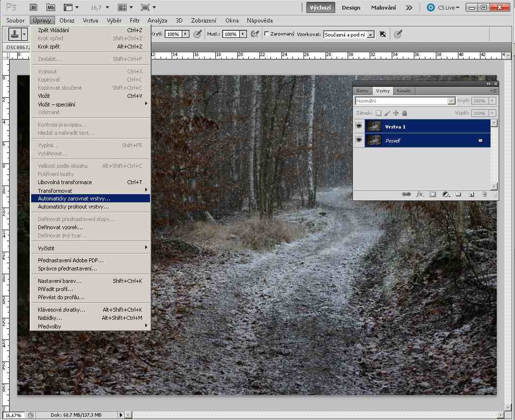
Task: Switch to the Design workspace
Action: [351, 8]
